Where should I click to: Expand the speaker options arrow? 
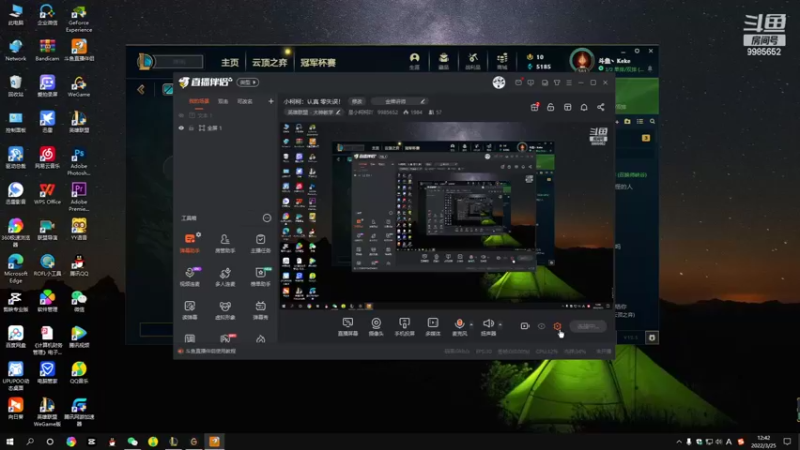pyautogui.click(x=500, y=324)
